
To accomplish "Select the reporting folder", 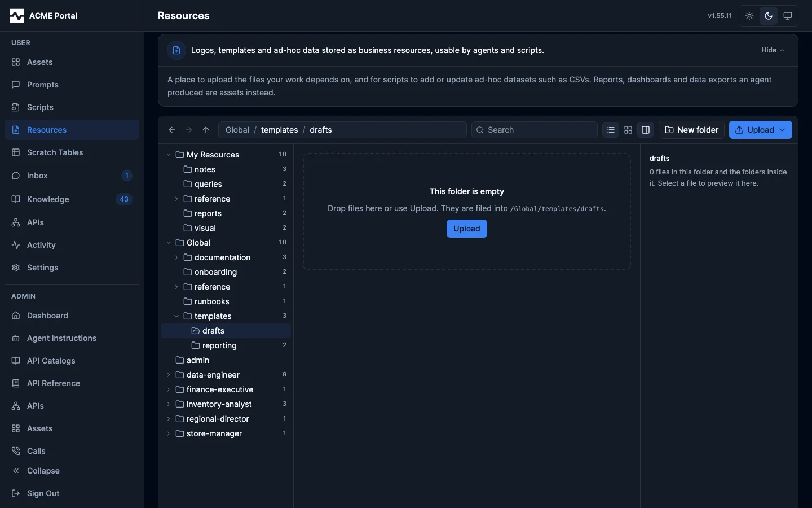I will coord(226,345).
